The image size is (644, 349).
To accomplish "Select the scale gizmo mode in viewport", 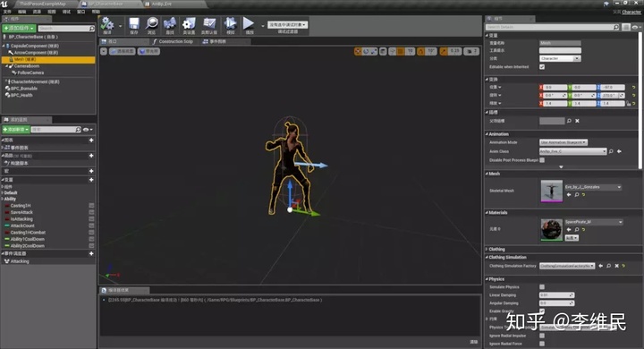I will [x=374, y=51].
